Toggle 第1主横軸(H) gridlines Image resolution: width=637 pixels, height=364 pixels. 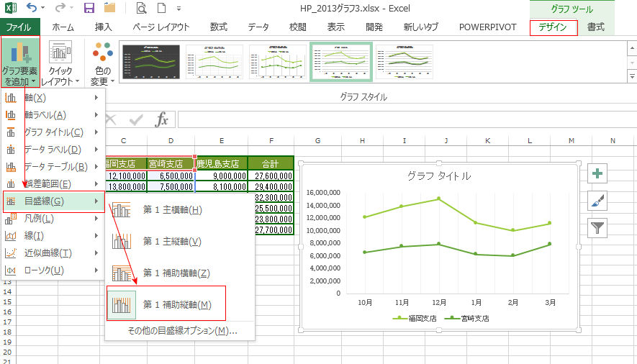[179, 210]
